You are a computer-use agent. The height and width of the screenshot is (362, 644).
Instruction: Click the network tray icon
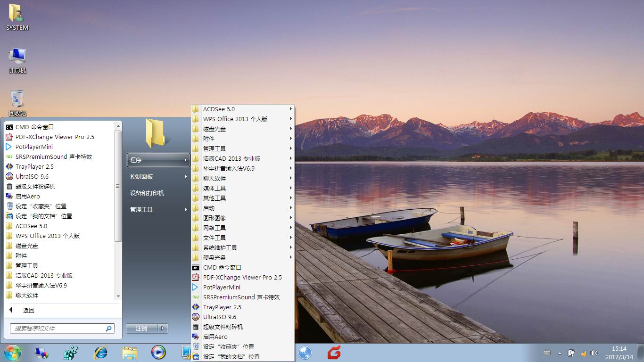(583, 353)
